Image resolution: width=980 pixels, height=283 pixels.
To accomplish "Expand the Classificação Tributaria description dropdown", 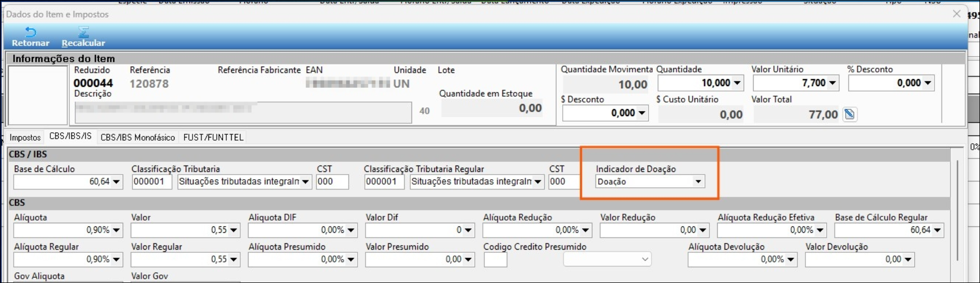I will (x=305, y=182).
